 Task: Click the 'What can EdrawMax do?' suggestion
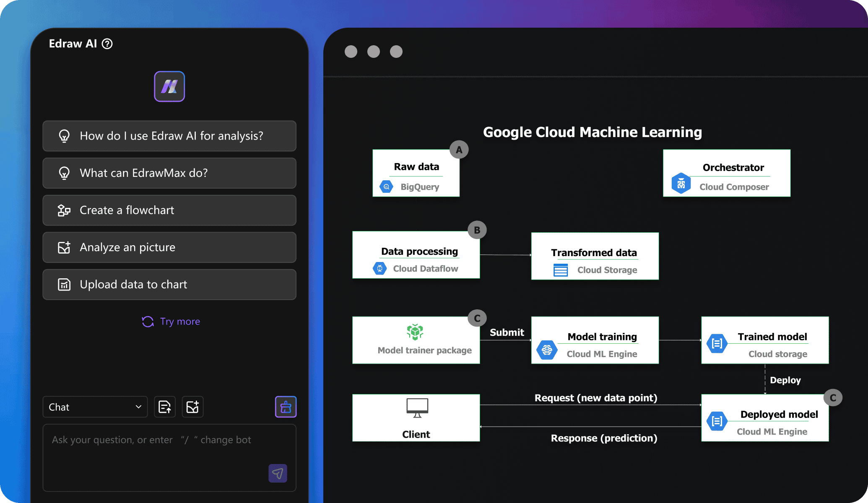click(x=169, y=173)
